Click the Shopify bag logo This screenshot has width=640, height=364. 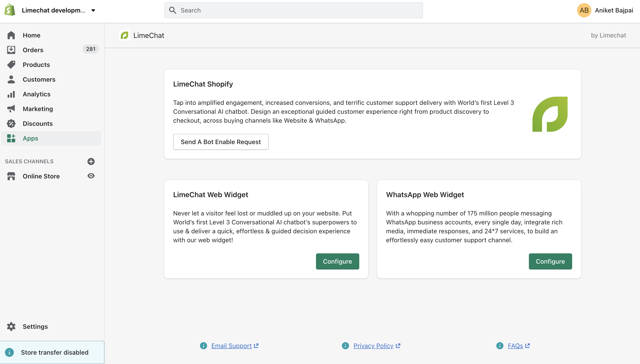(x=10, y=10)
